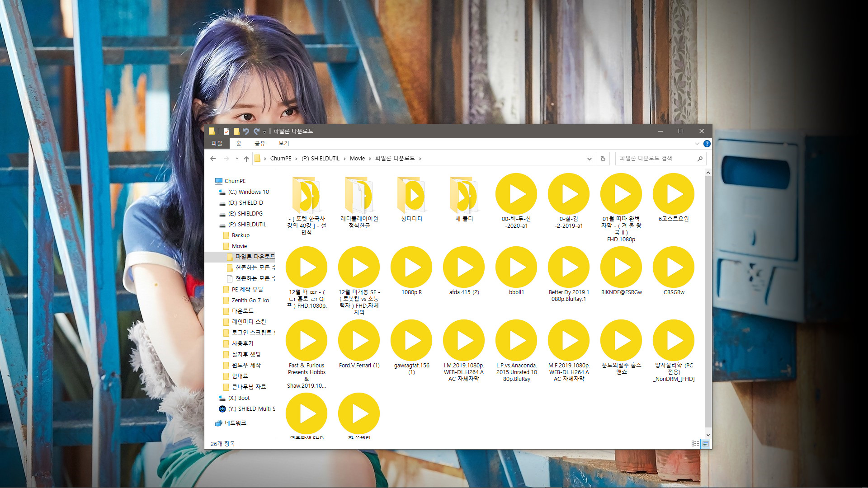
Task: Select the 00-백-두-산-2020-a1 video file
Action: (516, 201)
